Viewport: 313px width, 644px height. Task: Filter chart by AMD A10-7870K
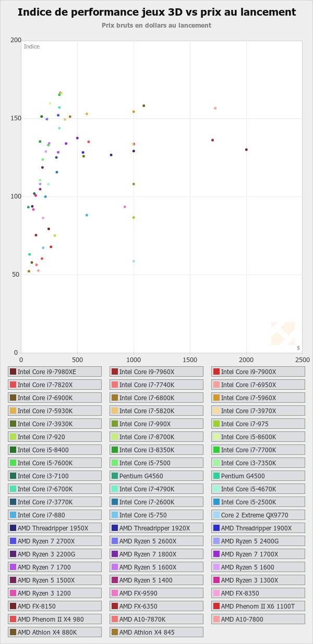point(156,619)
